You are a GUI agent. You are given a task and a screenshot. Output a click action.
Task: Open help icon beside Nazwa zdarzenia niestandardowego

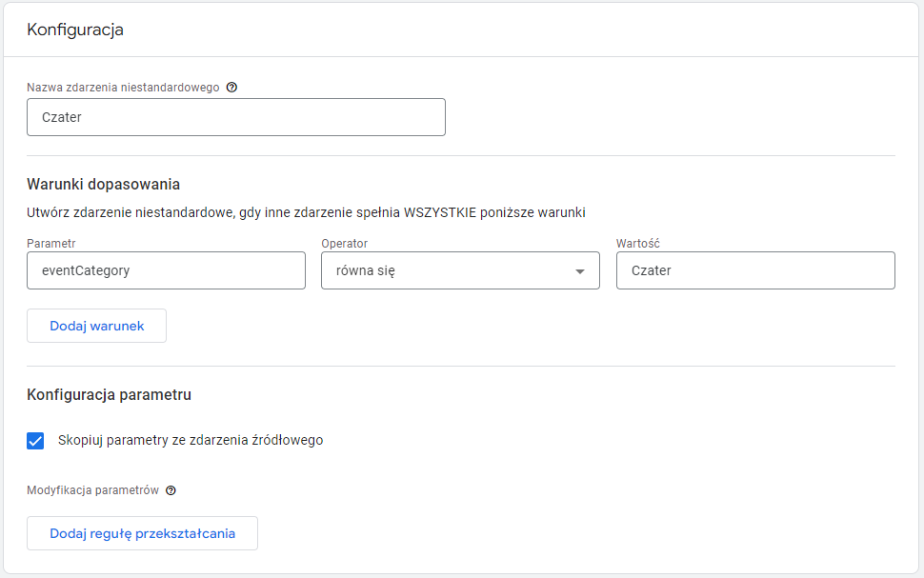231,88
